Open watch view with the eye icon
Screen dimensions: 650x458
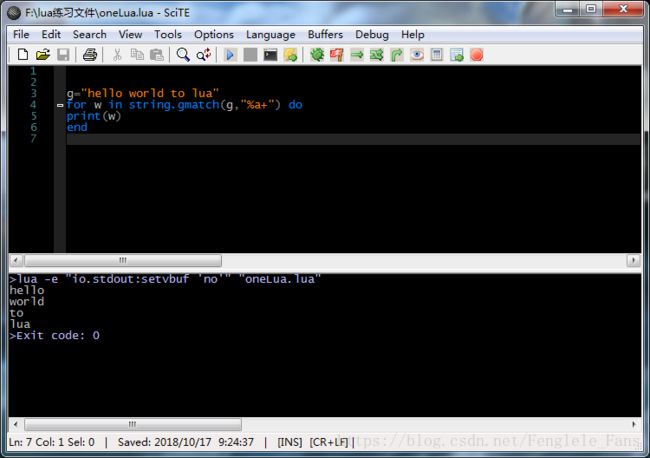coord(417,55)
